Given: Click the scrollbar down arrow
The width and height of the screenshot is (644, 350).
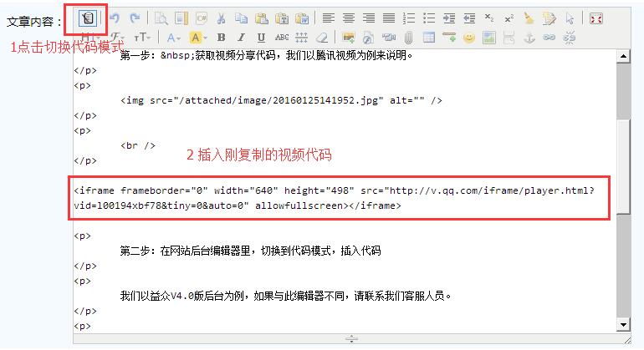Looking at the screenshot, I should tap(625, 323).
